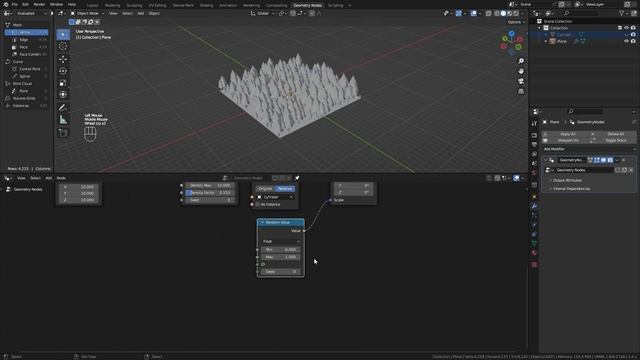Open the Blender logo menu

(6, 4)
